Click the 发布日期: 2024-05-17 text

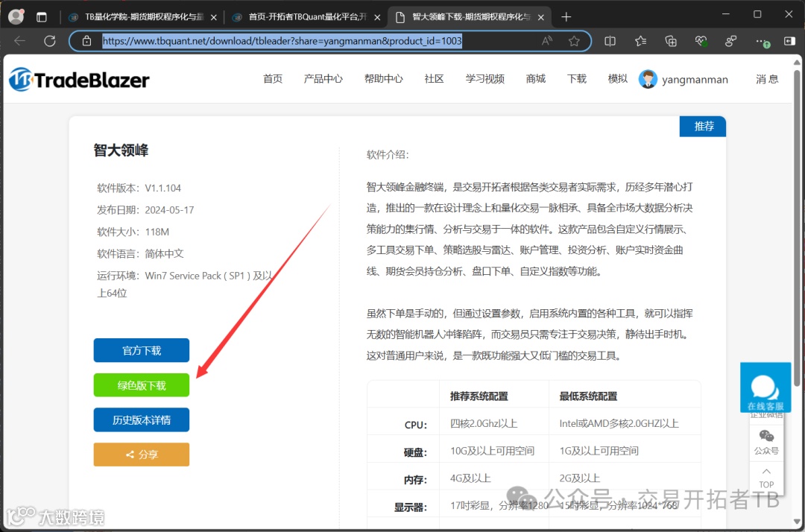click(x=145, y=210)
